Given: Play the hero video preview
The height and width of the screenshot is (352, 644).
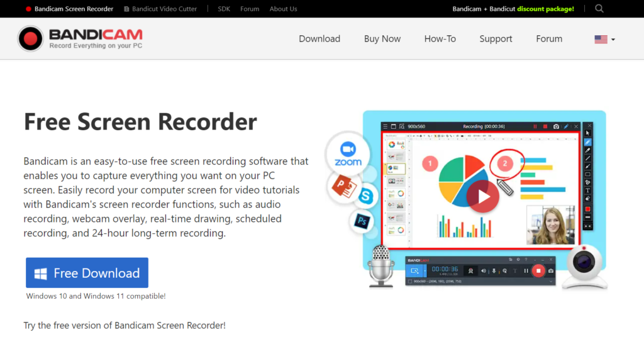Looking at the screenshot, I should pos(482,197).
